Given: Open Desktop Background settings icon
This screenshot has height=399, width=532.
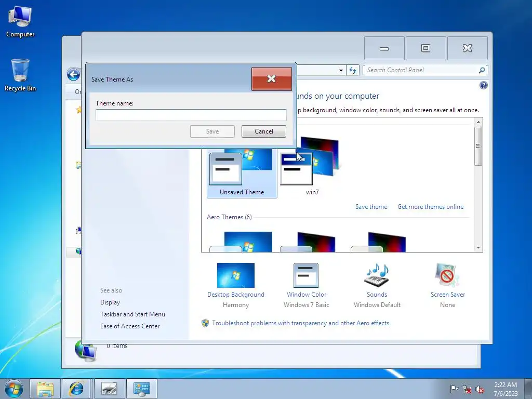Looking at the screenshot, I should (x=236, y=275).
